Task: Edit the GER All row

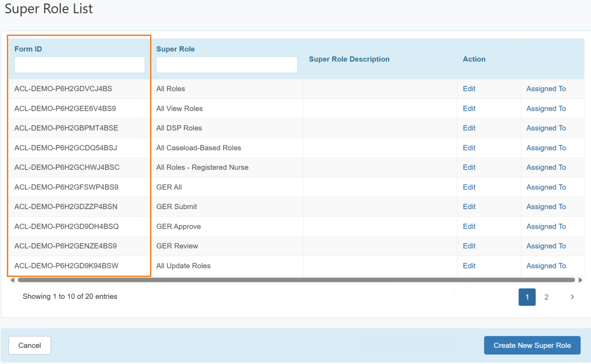Action: (x=469, y=187)
